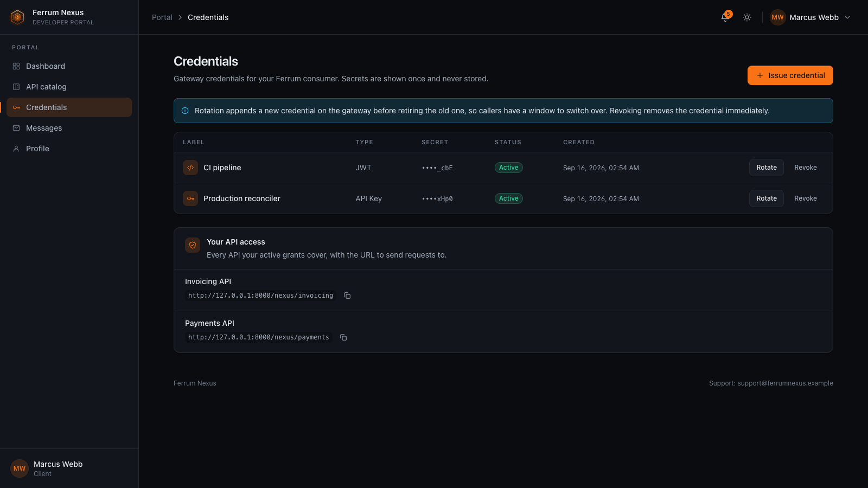Select Credentials in the sidebar
868x488 pixels.
(69, 107)
